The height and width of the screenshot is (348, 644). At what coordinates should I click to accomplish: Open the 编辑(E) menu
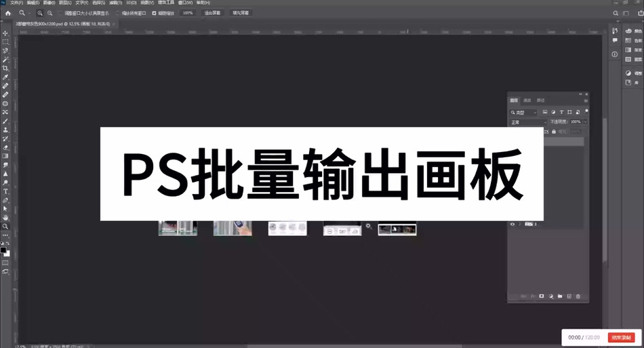tap(33, 3)
